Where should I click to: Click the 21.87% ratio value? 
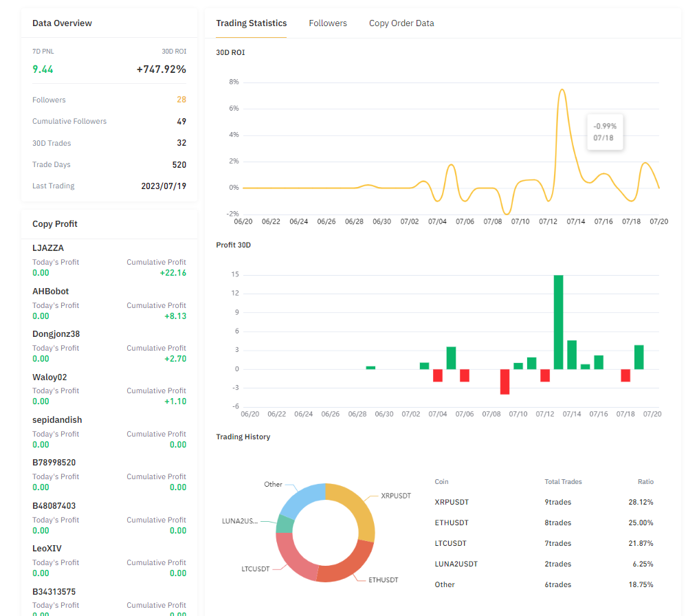(641, 543)
